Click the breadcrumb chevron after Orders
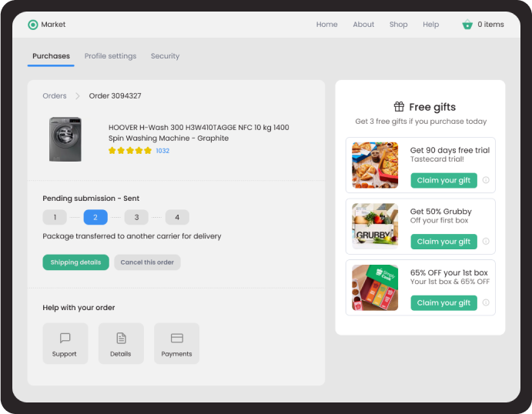This screenshot has width=532, height=414. tap(78, 96)
